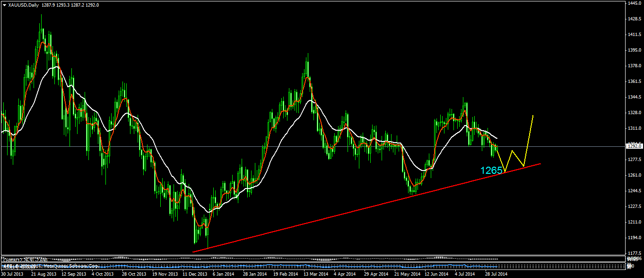Click the 4 Oct 2013 date label
This screenshot has width=644, height=278.
click(x=103, y=274)
